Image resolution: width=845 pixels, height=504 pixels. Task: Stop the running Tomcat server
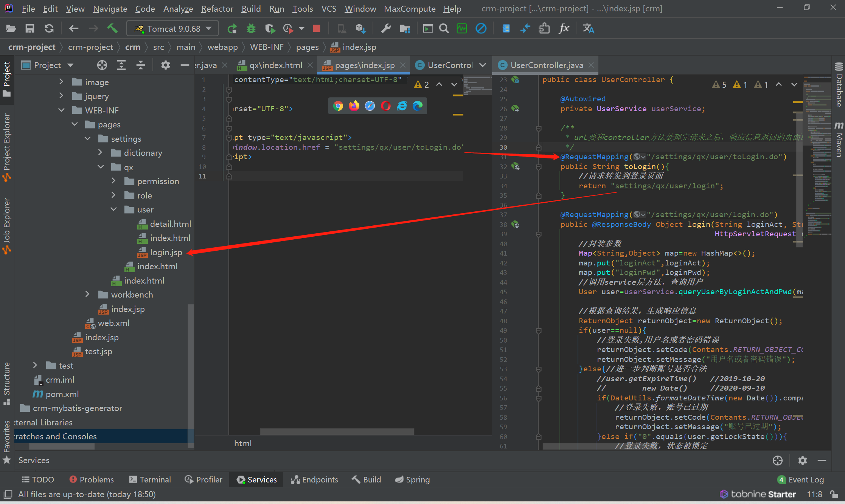pyautogui.click(x=317, y=28)
